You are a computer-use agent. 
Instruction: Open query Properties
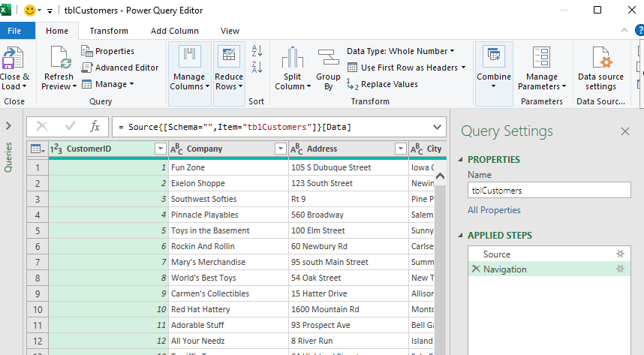[x=108, y=51]
